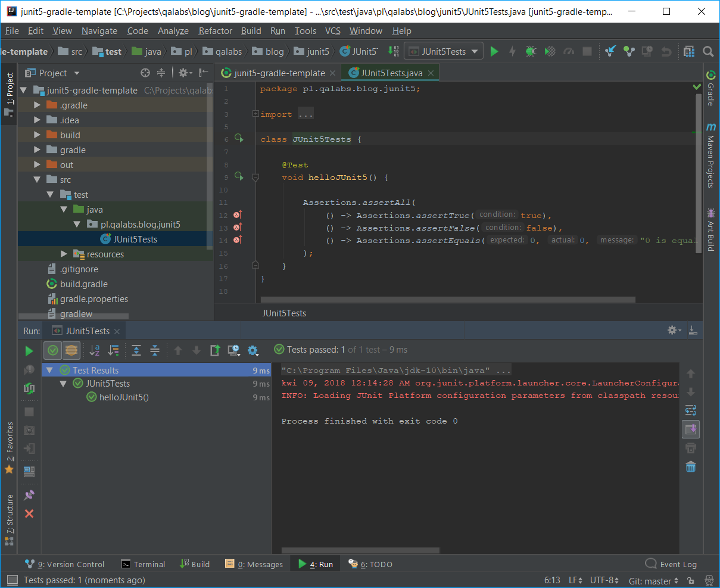Start debugging with the bug icon

[531, 52]
